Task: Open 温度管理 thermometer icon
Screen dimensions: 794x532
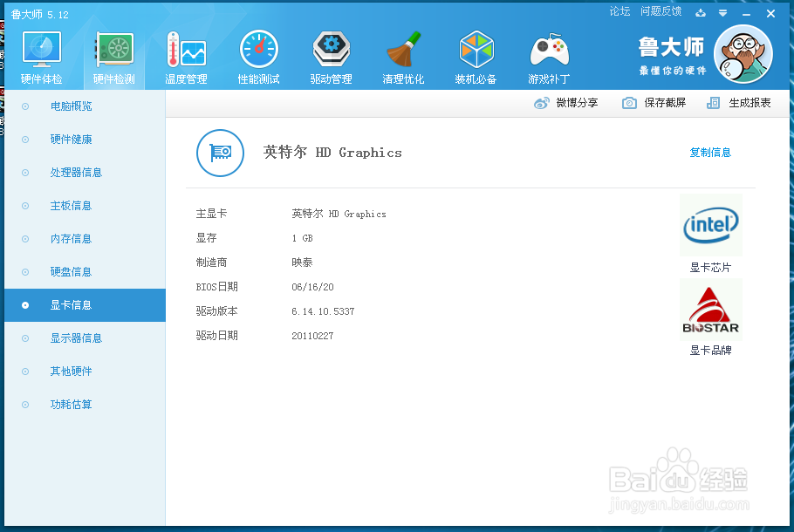Action: click(x=186, y=49)
